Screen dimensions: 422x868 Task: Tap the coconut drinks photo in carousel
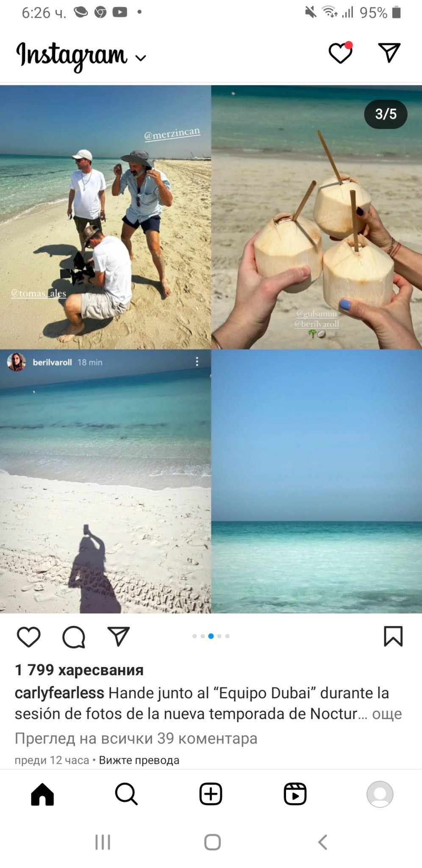coord(316,217)
